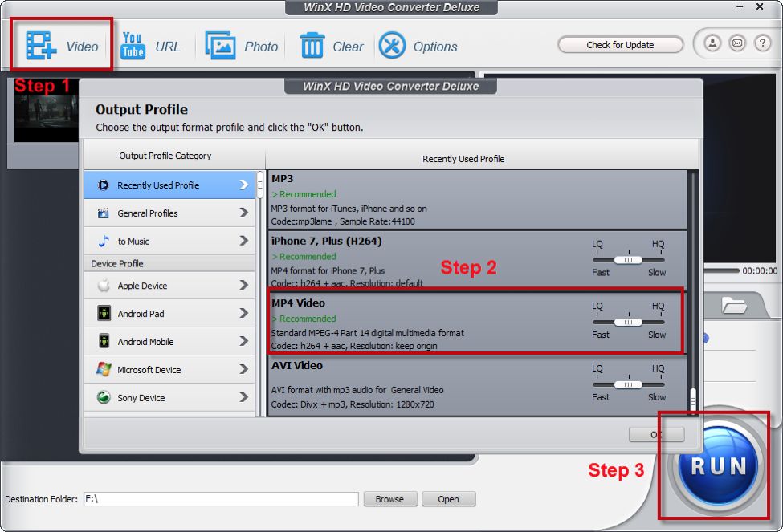This screenshot has height=532, width=783.
Task: Select the Apple Device category
Action: pyautogui.click(x=169, y=286)
